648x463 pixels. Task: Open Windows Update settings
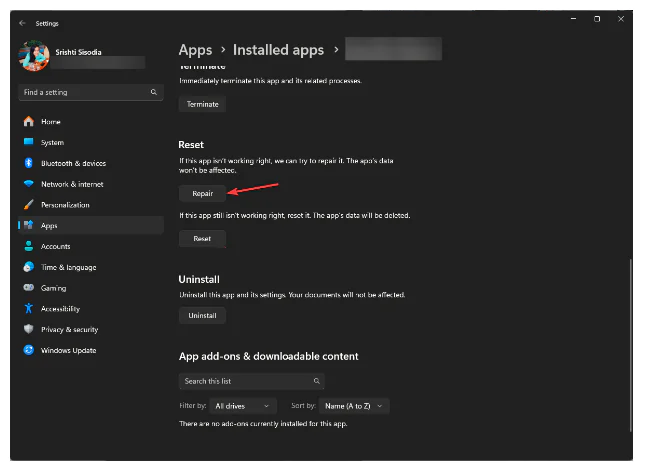pyautogui.click(x=91, y=350)
